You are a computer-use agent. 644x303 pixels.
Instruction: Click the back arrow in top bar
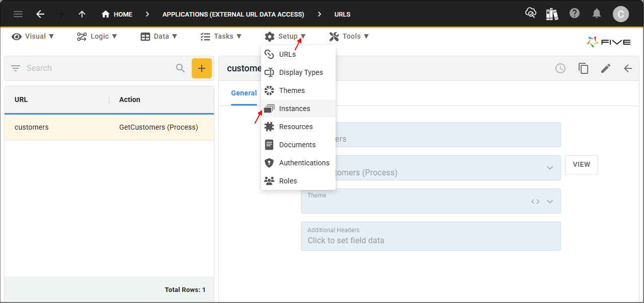[x=40, y=14]
